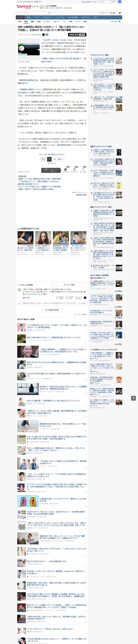This screenshot has width=138, height=644.
Task: Share article on X icon under headline
Action: [x=43, y=35]
